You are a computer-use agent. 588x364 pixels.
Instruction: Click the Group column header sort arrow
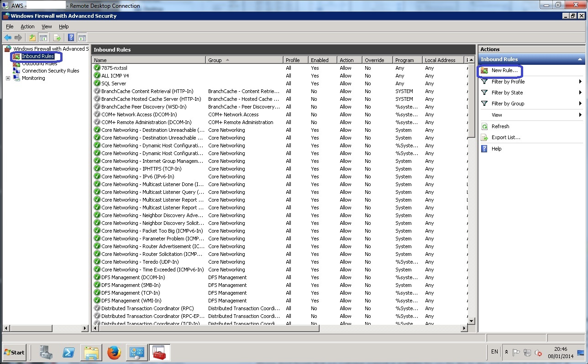[227, 60]
